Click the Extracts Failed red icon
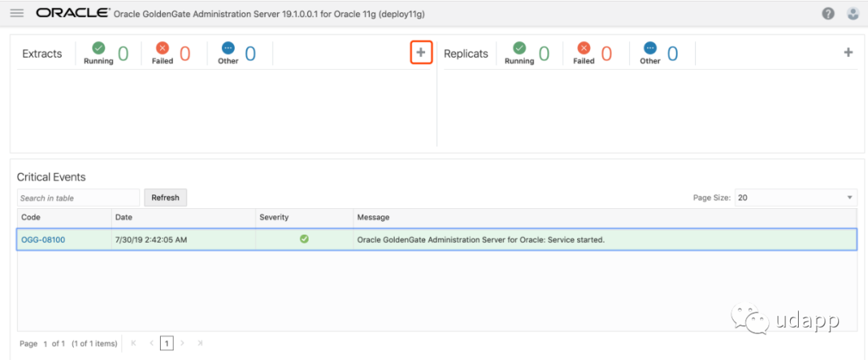Screen dimensions: 868x360 (162, 48)
